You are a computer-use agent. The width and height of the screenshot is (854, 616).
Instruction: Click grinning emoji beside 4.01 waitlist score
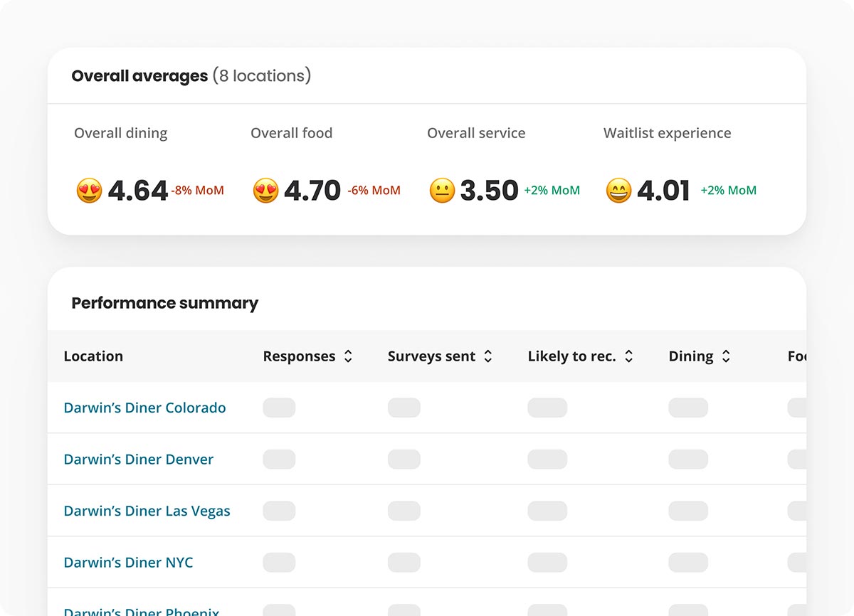(x=618, y=191)
